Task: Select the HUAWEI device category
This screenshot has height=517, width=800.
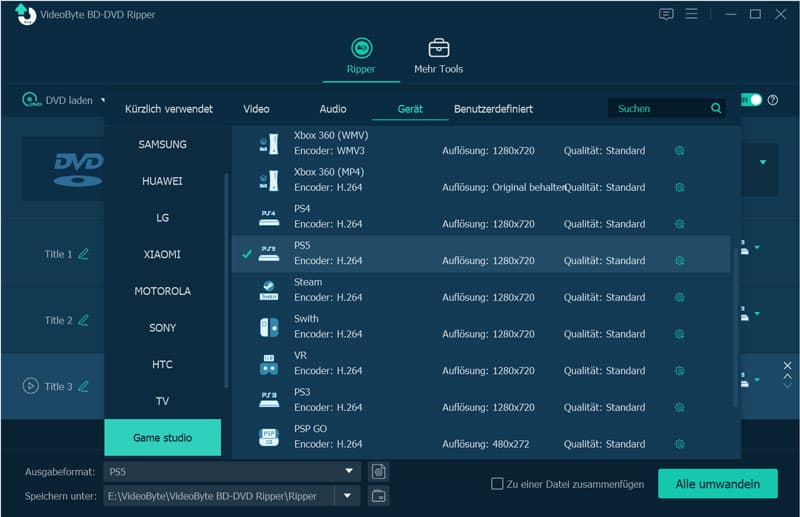Action: pyautogui.click(x=163, y=181)
